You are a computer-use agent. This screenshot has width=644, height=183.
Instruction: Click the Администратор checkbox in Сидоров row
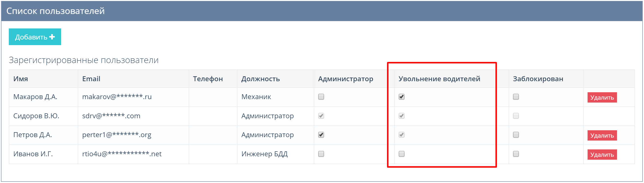point(321,116)
